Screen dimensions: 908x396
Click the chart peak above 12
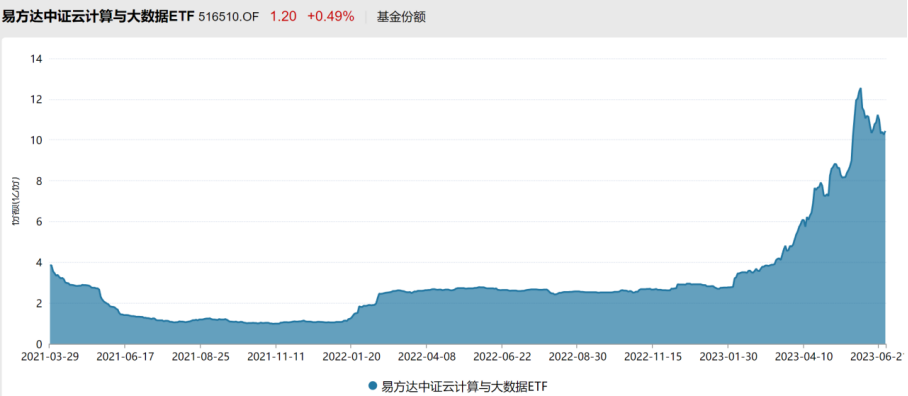861,89
